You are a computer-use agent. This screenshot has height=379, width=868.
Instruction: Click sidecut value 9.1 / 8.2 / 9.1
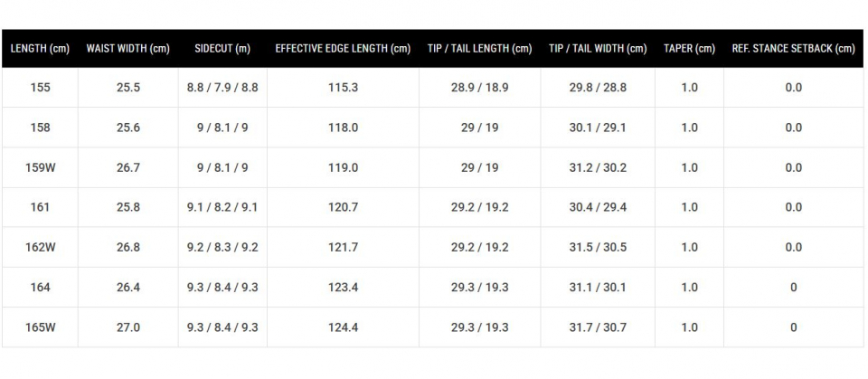click(222, 207)
